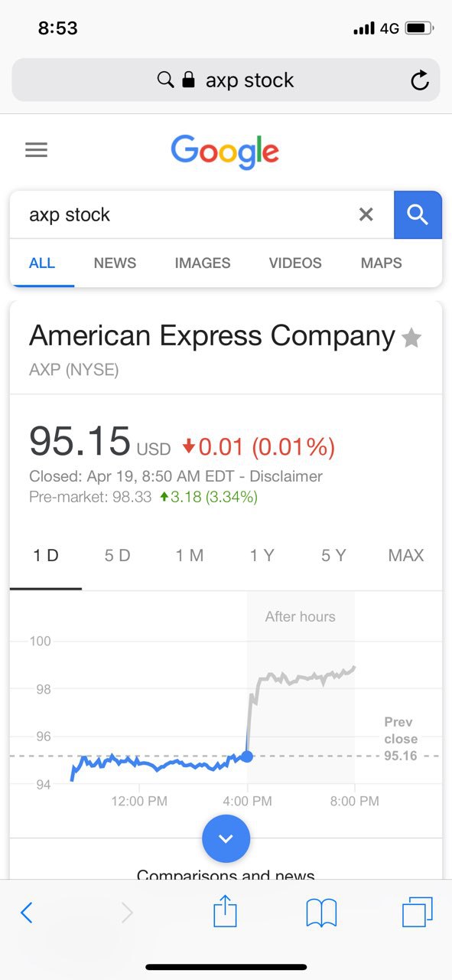
Task: Tap the blue search magnifier button
Action: coord(418,215)
